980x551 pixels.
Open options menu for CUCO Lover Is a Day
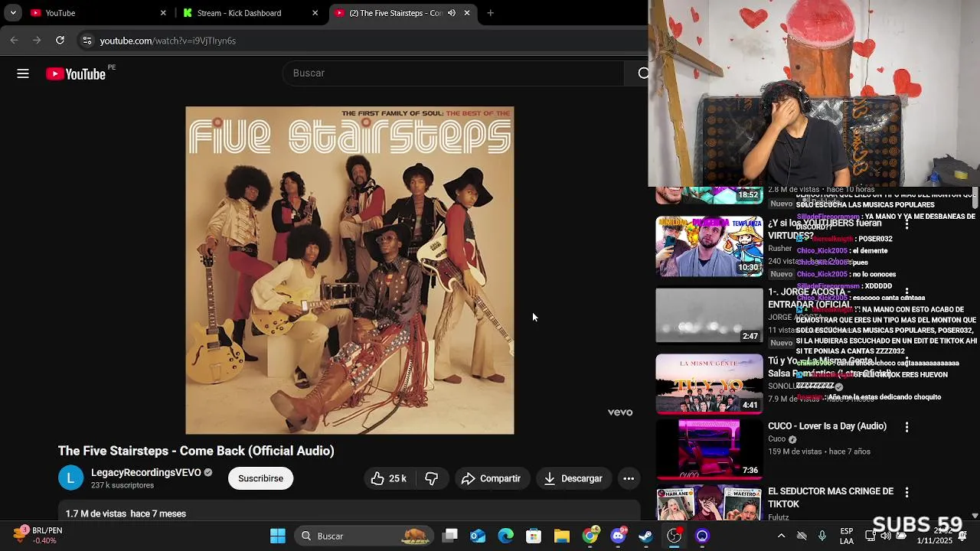[x=906, y=427]
